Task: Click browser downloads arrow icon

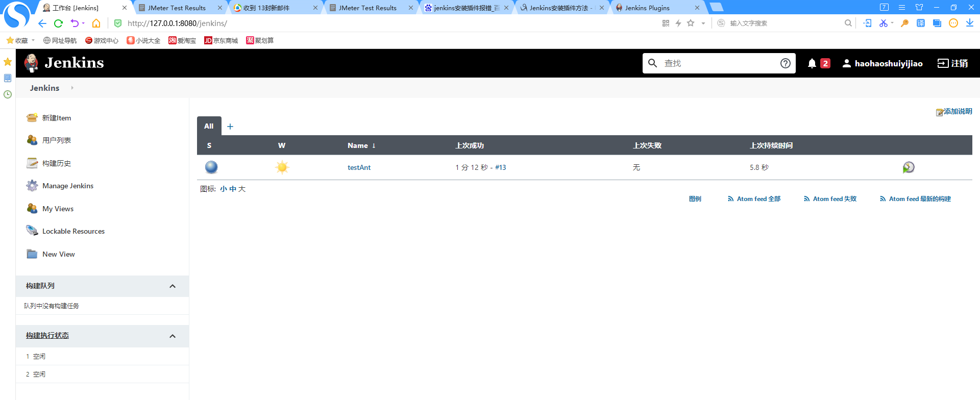Action: pyautogui.click(x=970, y=23)
